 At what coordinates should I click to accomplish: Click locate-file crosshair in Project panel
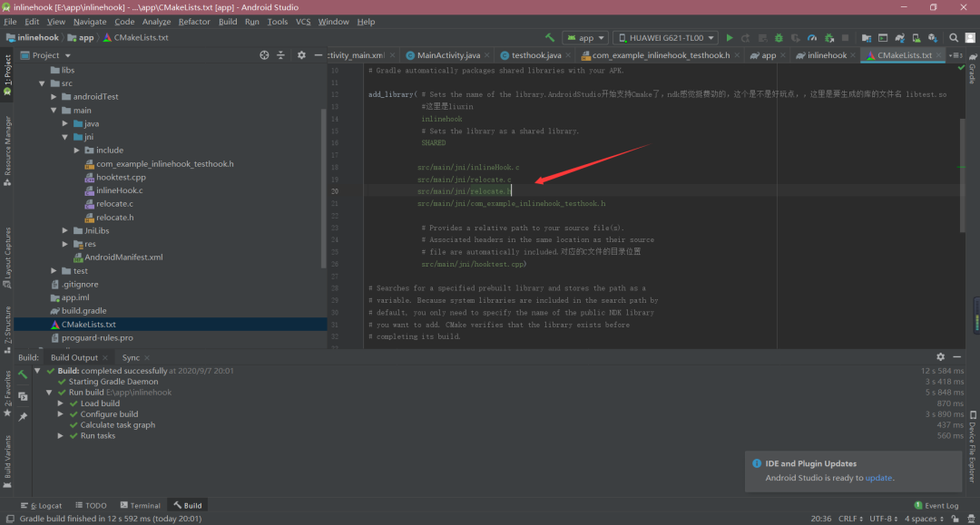click(264, 55)
